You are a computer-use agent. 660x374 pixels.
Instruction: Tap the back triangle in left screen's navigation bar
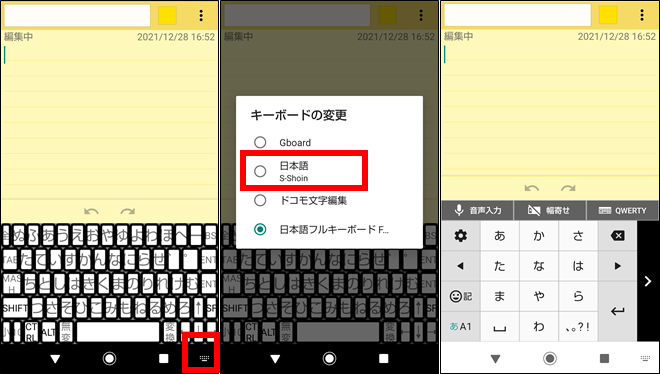[55, 358]
